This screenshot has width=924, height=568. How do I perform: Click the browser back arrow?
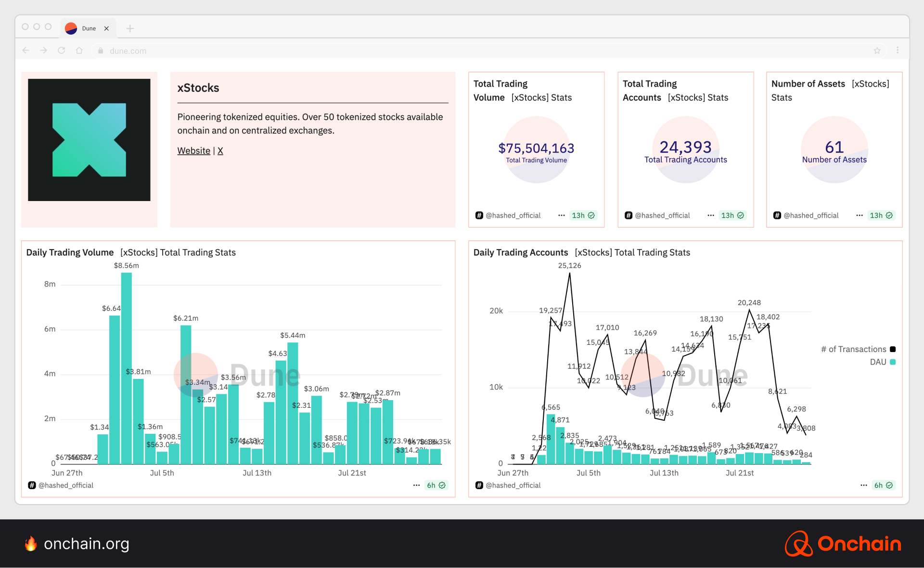click(x=26, y=50)
